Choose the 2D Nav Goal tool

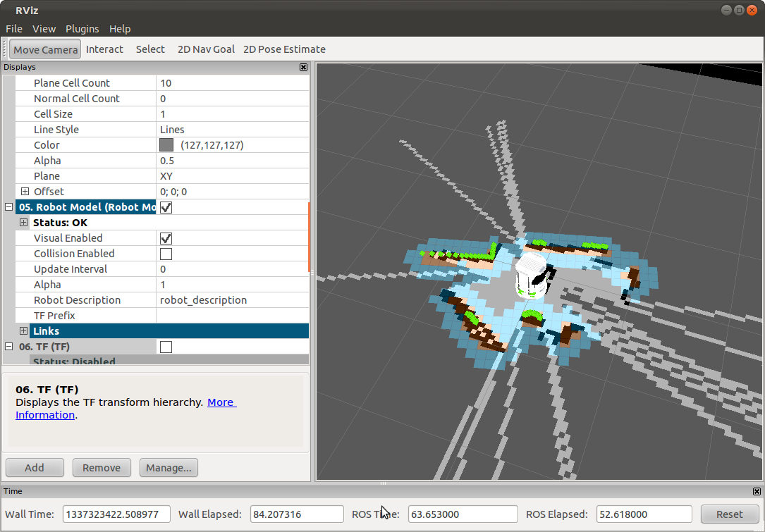click(x=206, y=49)
